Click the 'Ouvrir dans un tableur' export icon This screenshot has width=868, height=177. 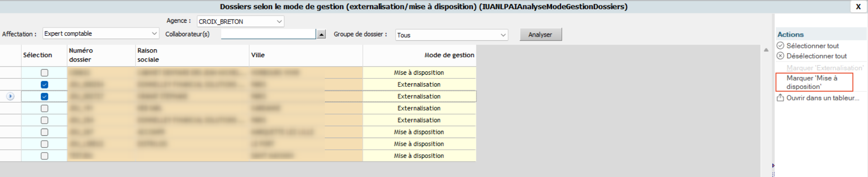coord(780,98)
